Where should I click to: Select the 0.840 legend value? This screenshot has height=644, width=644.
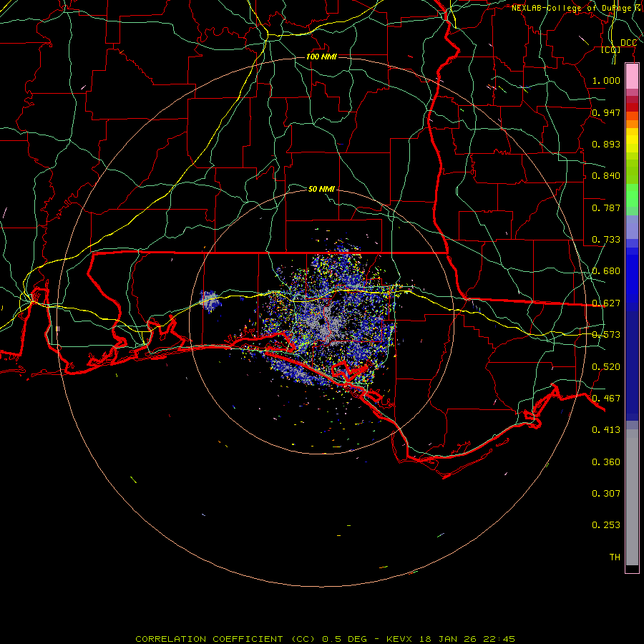(x=606, y=176)
